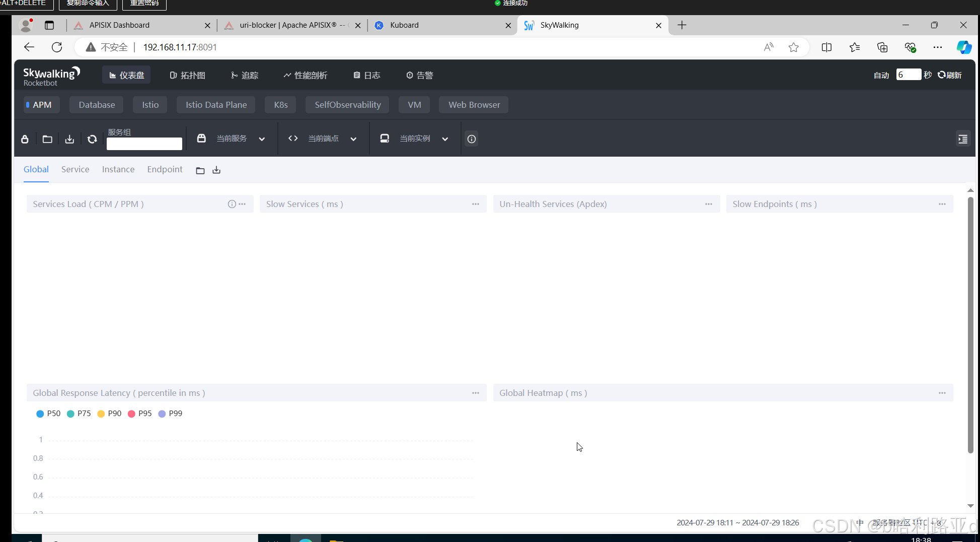Toggle P90 series in latency legend
The height and width of the screenshot is (542, 980).
109,414
